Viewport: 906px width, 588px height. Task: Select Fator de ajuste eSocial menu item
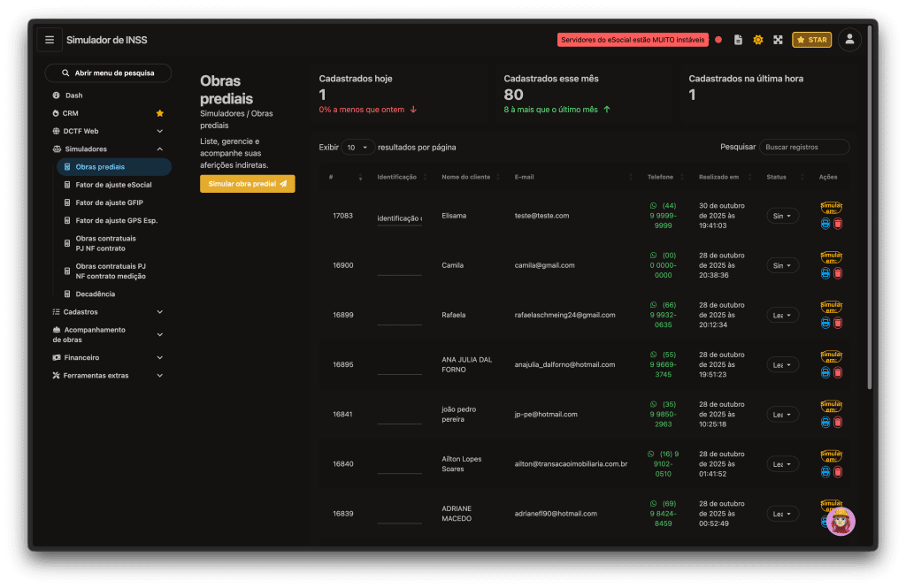pos(113,185)
